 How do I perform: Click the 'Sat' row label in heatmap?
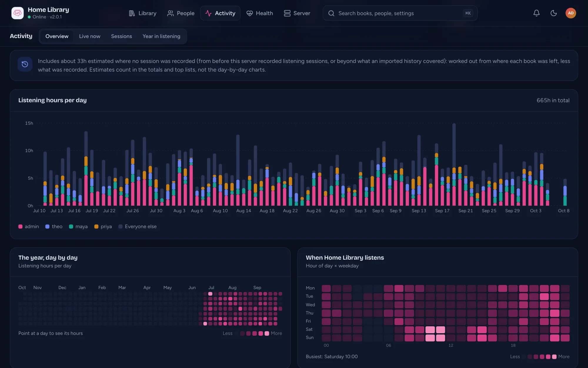coord(309,329)
